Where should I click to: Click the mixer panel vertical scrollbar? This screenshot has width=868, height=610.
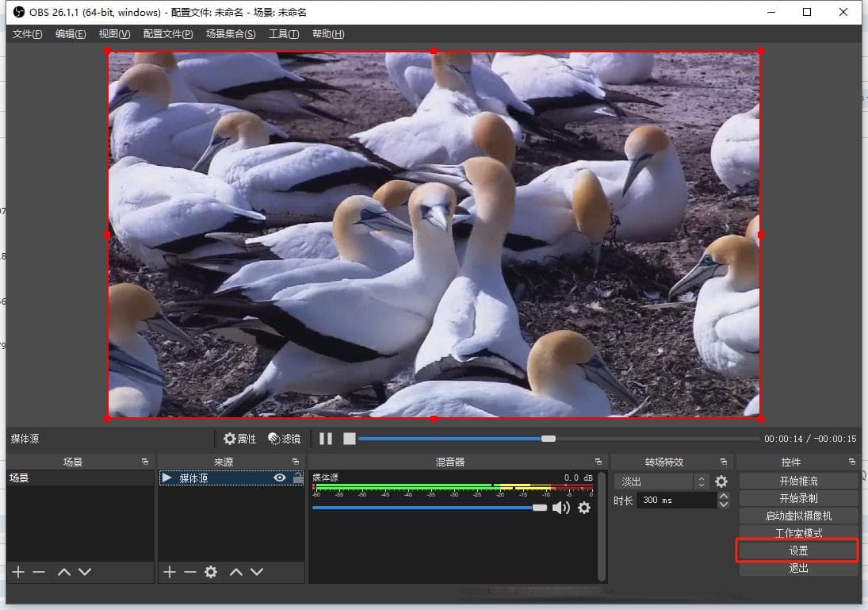point(602,526)
